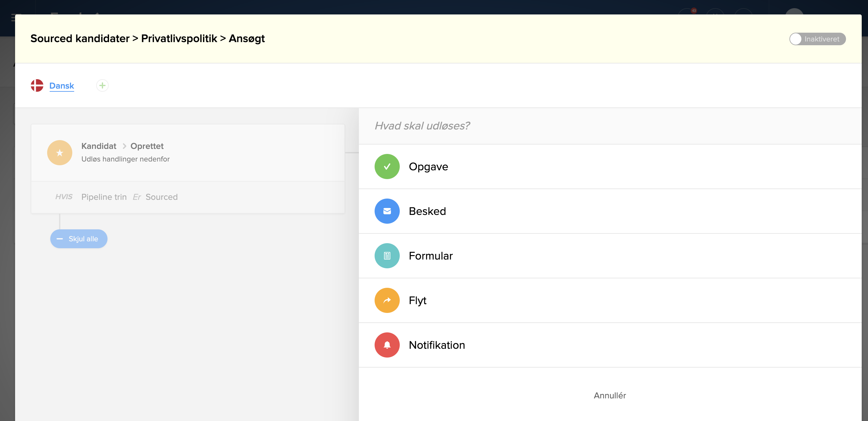Choose Opgave from the trigger list

pyautogui.click(x=428, y=167)
